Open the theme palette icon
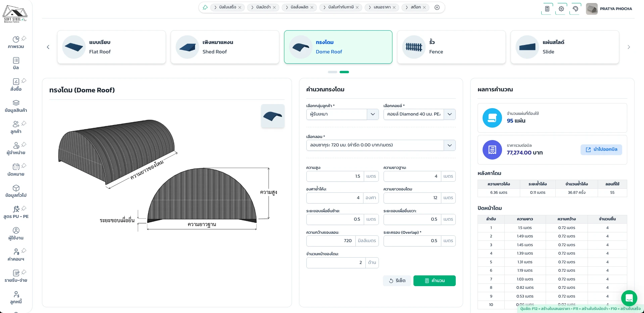Screen dimensions: 644x313 575,9
